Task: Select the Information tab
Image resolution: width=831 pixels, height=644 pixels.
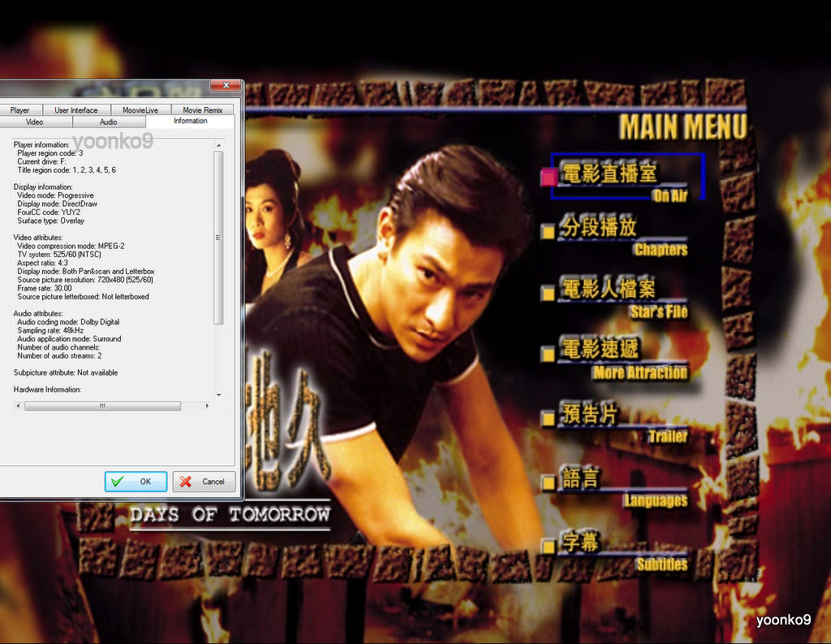Action: pyautogui.click(x=190, y=121)
